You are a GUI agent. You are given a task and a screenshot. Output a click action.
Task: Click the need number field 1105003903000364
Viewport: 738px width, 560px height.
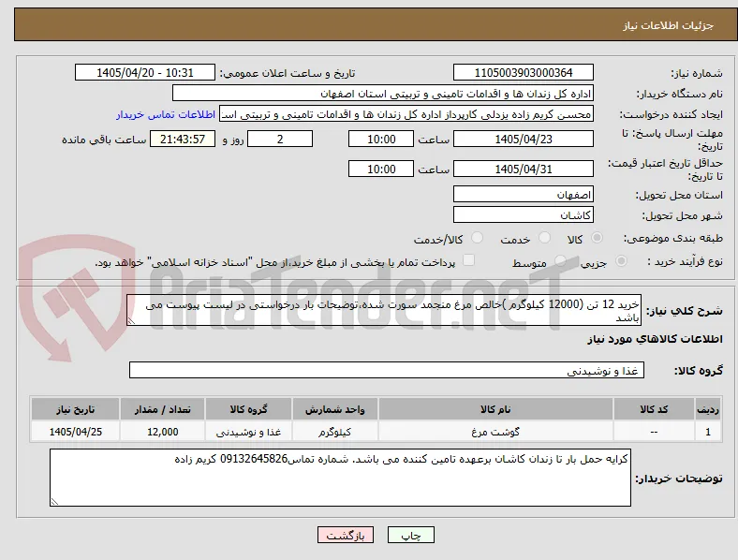tap(524, 73)
